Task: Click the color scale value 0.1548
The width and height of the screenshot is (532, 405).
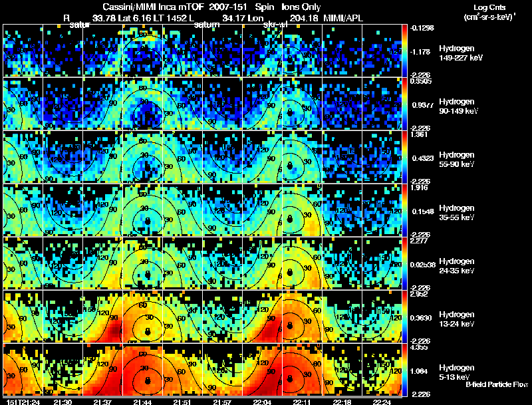Action: [x=423, y=211]
